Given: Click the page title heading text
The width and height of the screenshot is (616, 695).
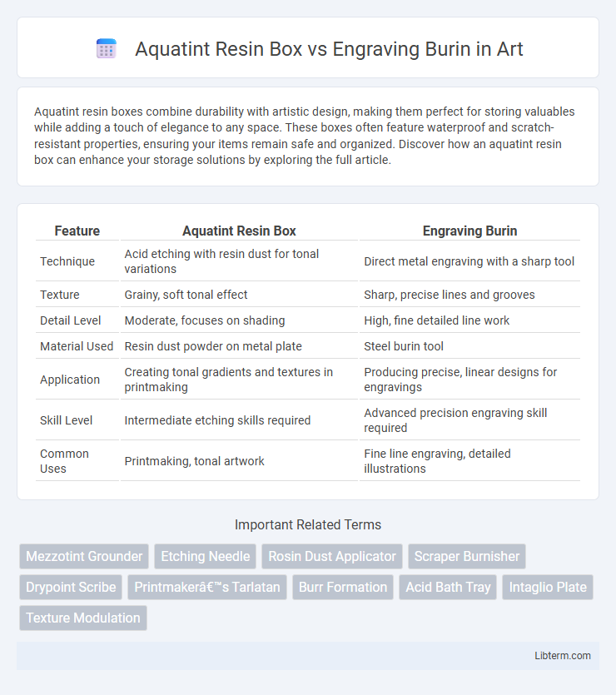Looking at the screenshot, I should [x=330, y=49].
